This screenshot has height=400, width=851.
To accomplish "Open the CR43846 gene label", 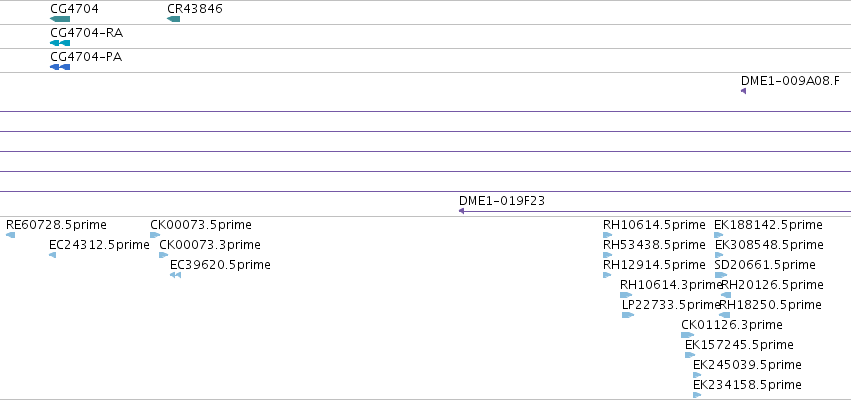I will 195,9.
